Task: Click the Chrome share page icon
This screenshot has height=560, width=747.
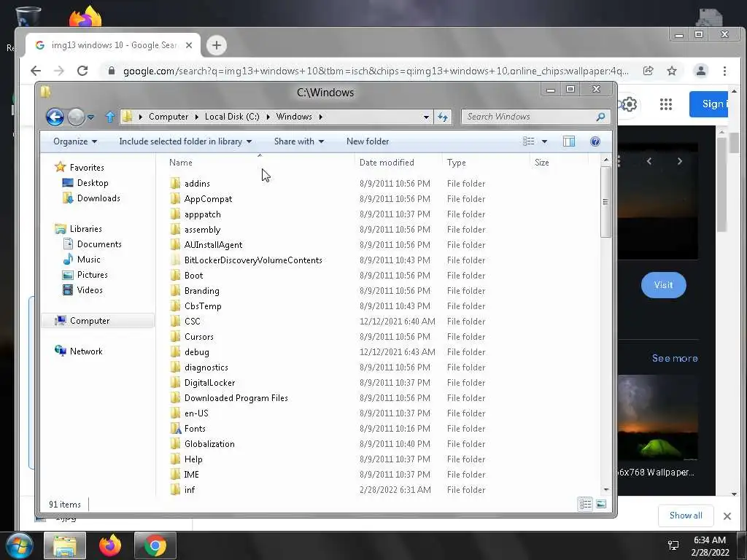Action: [648, 71]
